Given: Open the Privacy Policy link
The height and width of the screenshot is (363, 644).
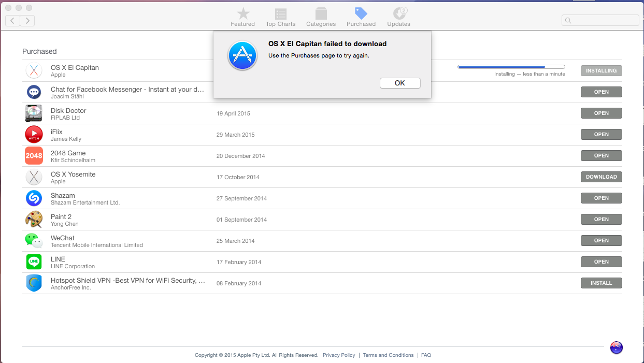Looking at the screenshot, I should point(339,355).
